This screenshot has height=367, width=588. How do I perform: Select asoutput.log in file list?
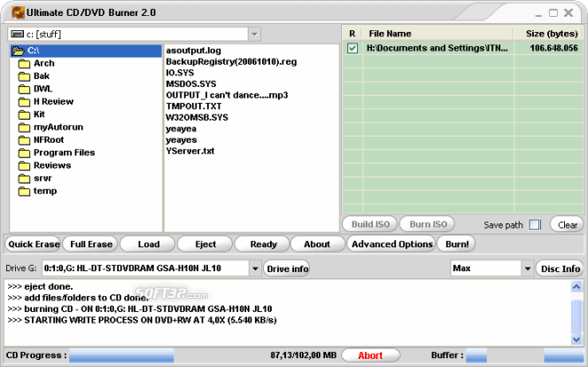[194, 51]
